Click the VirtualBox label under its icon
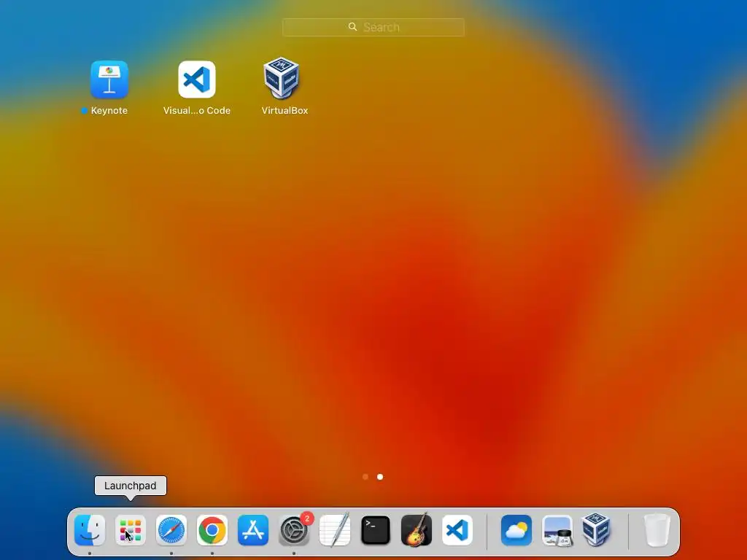 (x=285, y=111)
